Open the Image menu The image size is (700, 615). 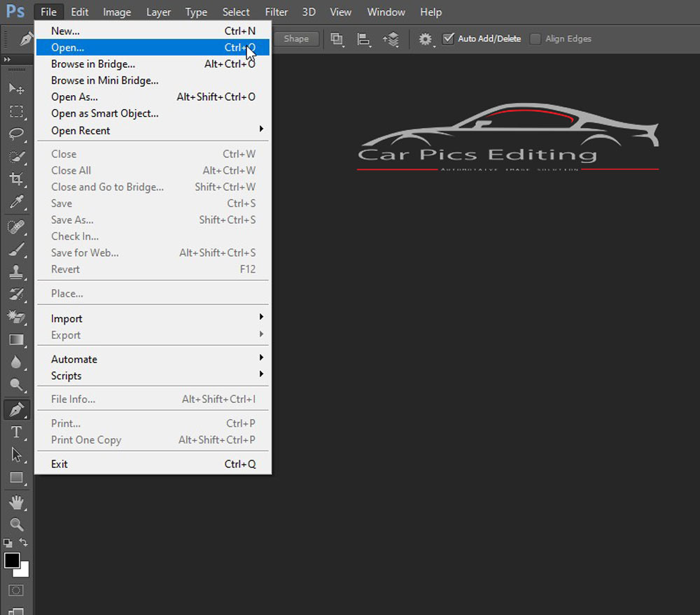coord(117,12)
